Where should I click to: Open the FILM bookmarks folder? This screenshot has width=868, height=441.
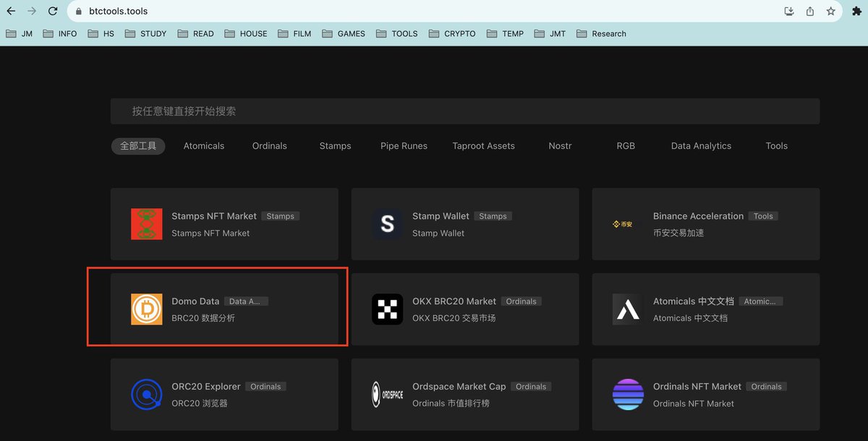[294, 33]
